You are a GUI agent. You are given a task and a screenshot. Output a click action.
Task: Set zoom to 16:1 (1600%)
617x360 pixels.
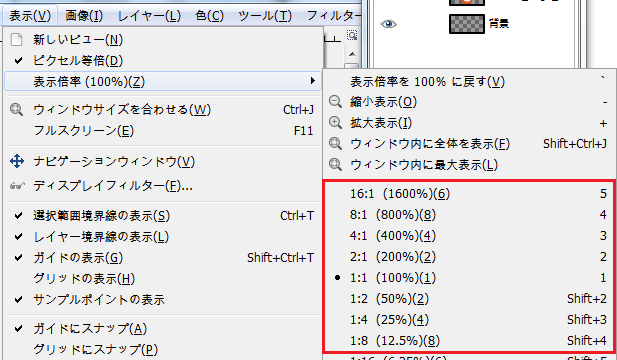click(469, 194)
